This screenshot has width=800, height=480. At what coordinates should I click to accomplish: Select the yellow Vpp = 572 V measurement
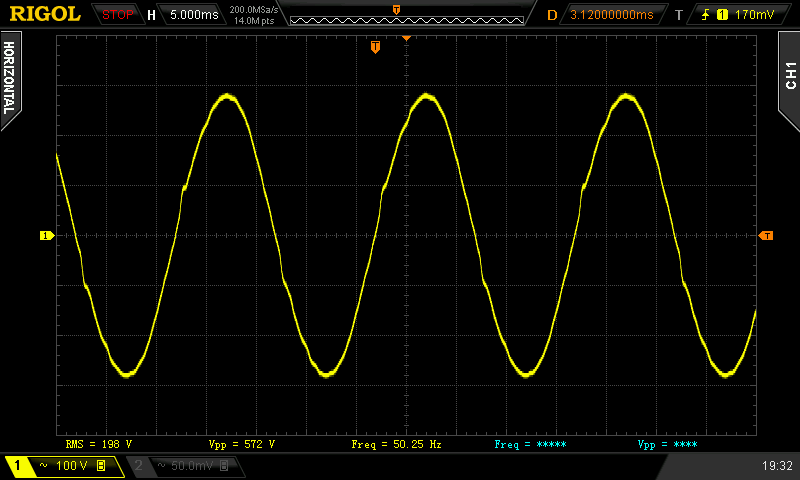(x=241, y=443)
